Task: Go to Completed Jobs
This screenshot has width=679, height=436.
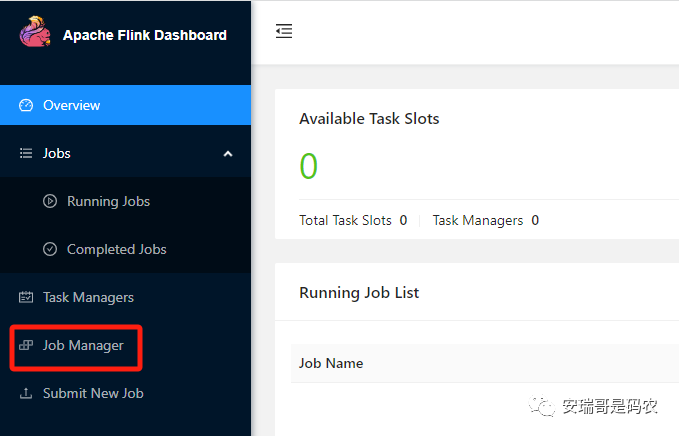Action: pos(116,249)
